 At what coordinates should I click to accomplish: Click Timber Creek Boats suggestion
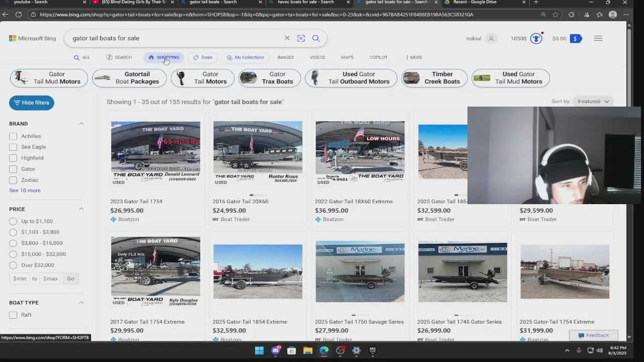(434, 78)
